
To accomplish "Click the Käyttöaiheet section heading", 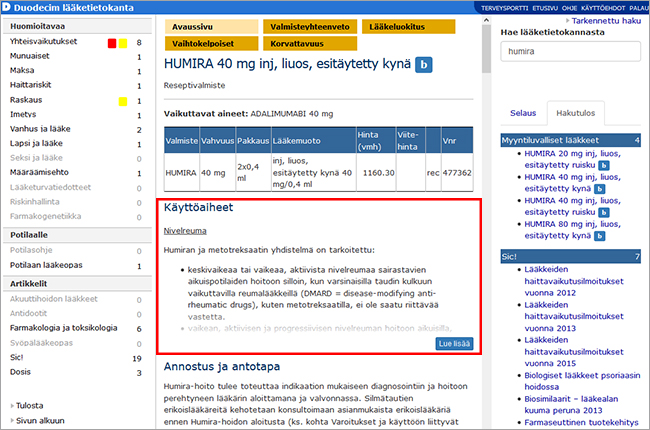I will (x=199, y=207).
